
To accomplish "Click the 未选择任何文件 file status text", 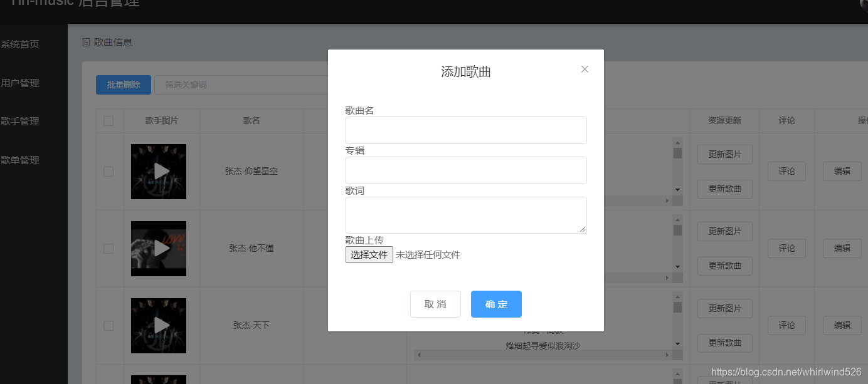I will pos(428,255).
